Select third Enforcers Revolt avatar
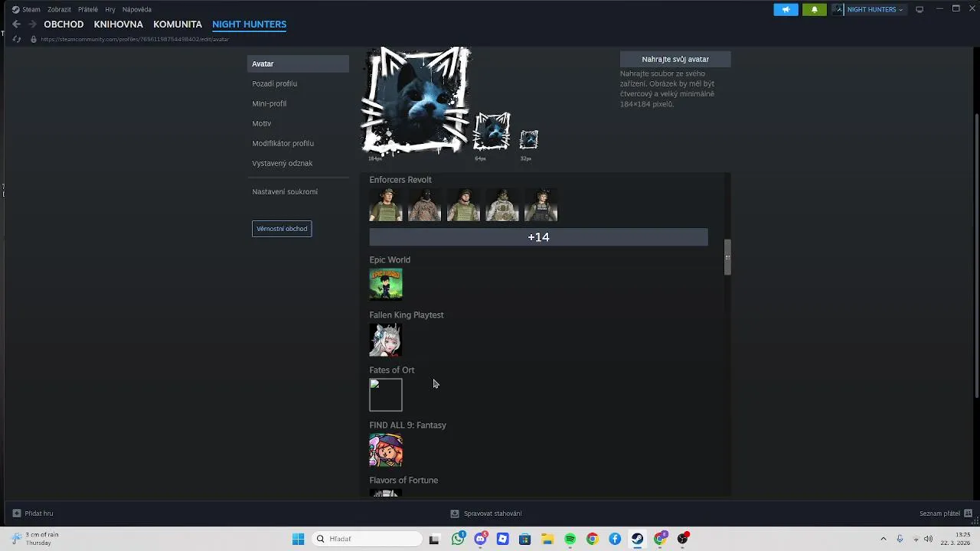The height and width of the screenshot is (551, 980). coord(463,205)
